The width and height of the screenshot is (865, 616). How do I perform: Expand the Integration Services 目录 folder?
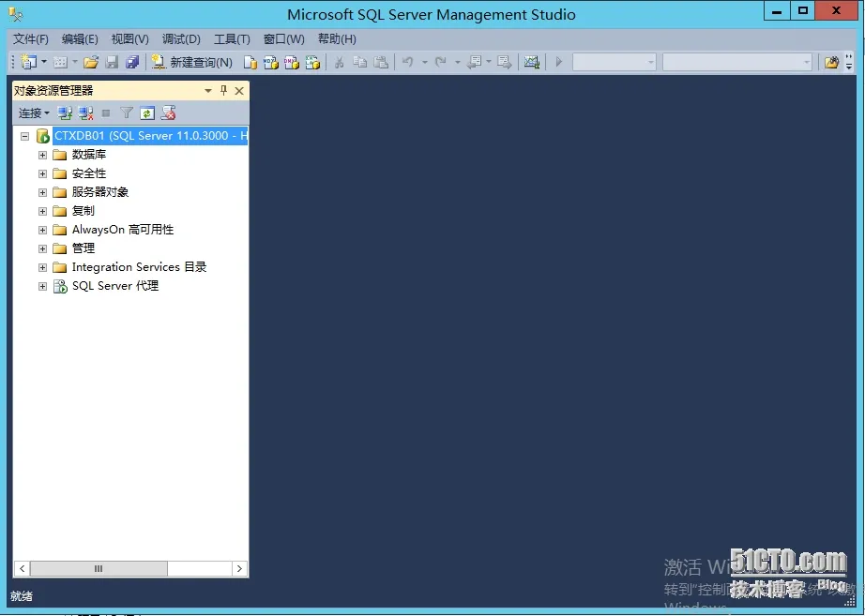click(42, 267)
